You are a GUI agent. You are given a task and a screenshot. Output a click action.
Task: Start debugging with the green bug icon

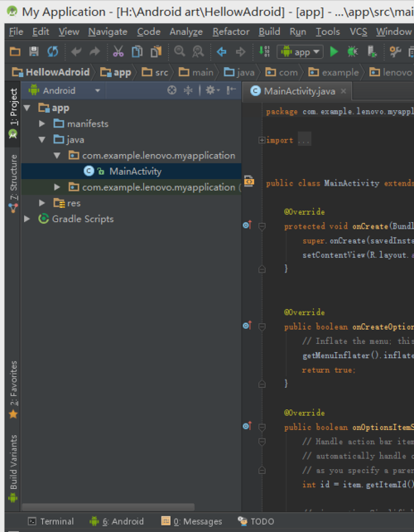[353, 51]
